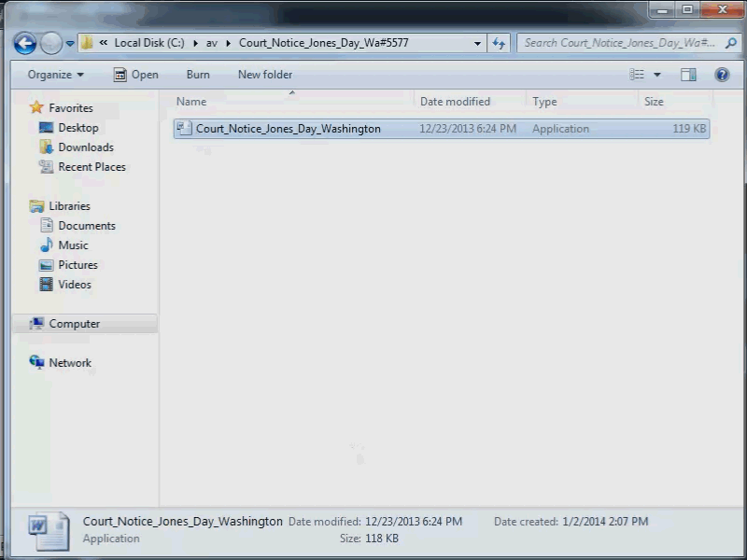Open Recent Places
Screen dimensions: 747x560
[92, 167]
